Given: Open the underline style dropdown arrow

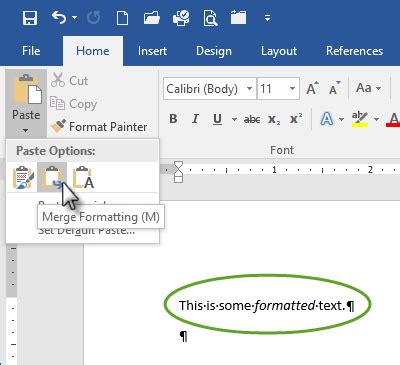Looking at the screenshot, I should tap(234, 119).
